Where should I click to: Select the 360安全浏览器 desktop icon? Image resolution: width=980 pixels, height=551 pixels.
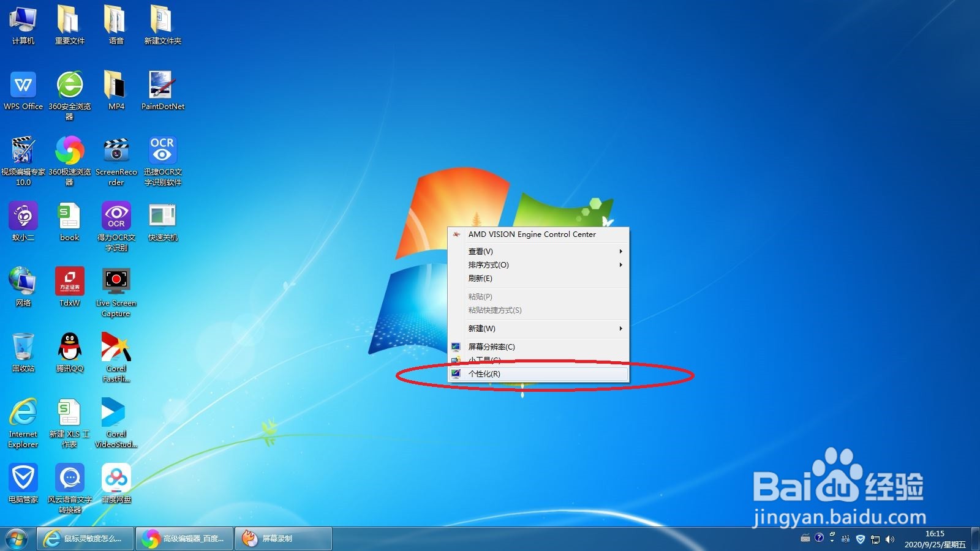pyautogui.click(x=70, y=95)
